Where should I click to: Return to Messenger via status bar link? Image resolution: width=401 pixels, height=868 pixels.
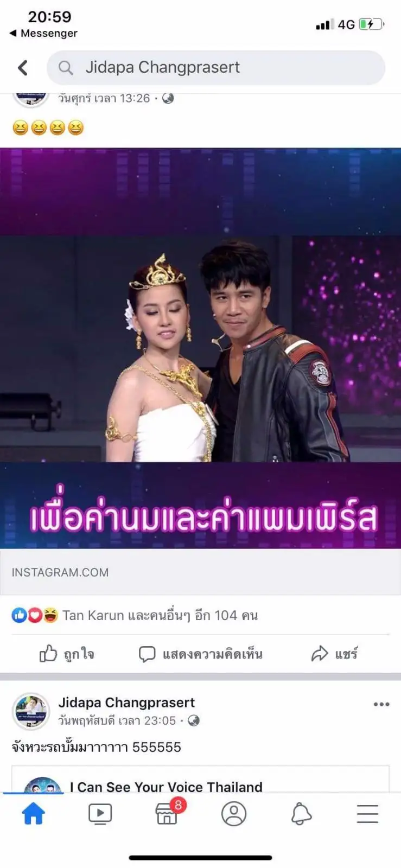pyautogui.click(x=43, y=33)
